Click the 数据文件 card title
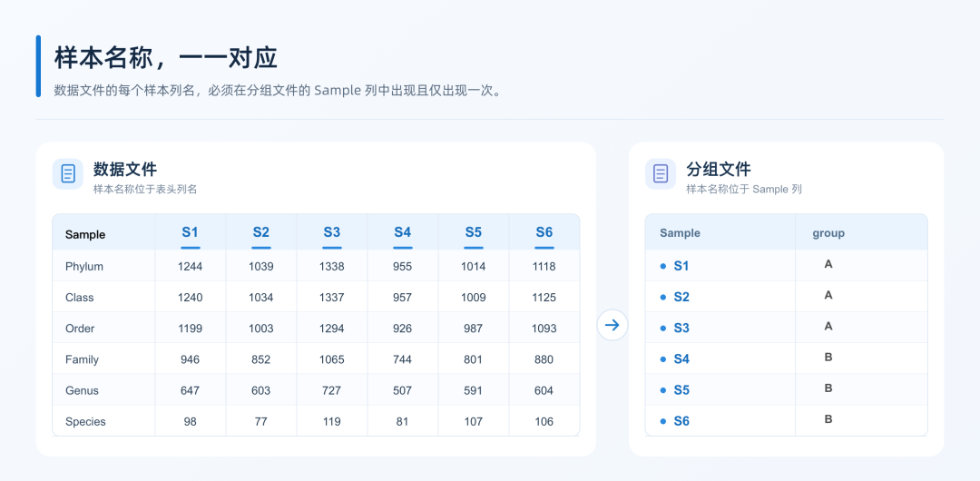This screenshot has height=481, width=980. (125, 170)
